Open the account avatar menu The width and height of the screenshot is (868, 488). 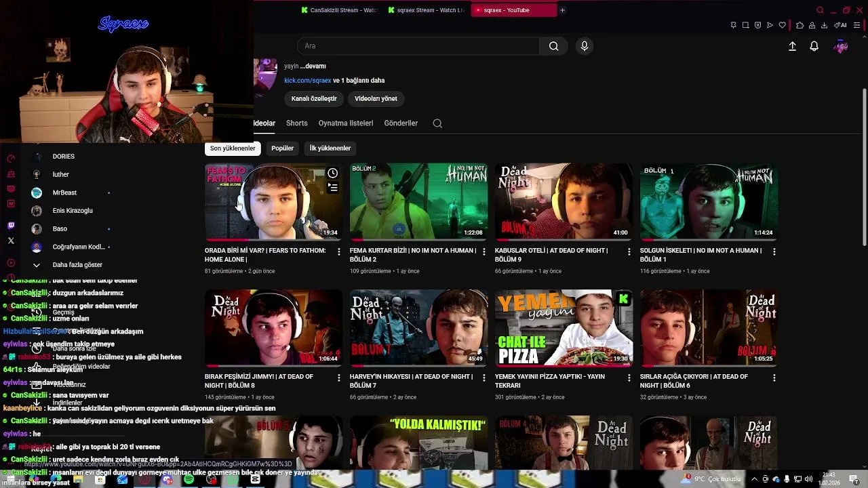[841, 46]
